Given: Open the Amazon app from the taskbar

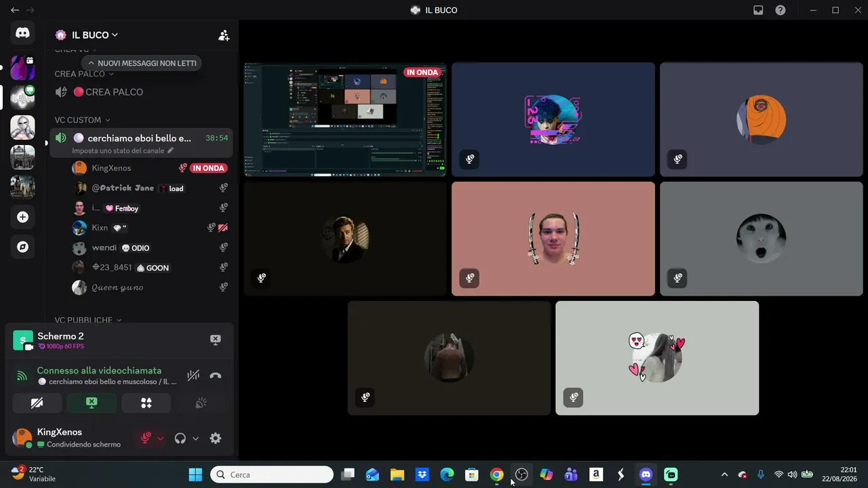Looking at the screenshot, I should [596, 474].
